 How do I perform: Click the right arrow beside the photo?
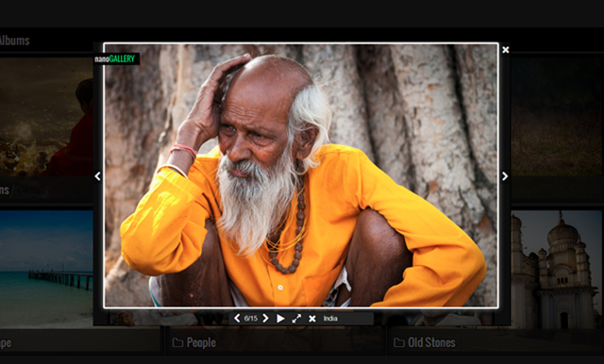click(505, 176)
